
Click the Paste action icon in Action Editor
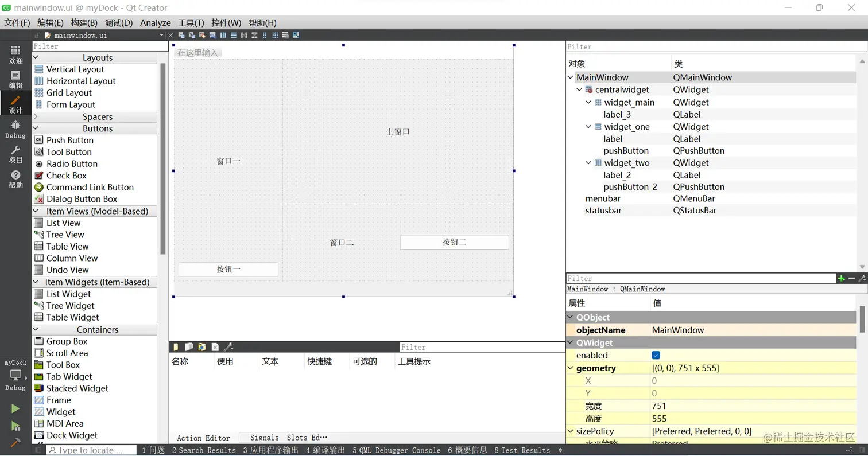pyautogui.click(x=201, y=347)
